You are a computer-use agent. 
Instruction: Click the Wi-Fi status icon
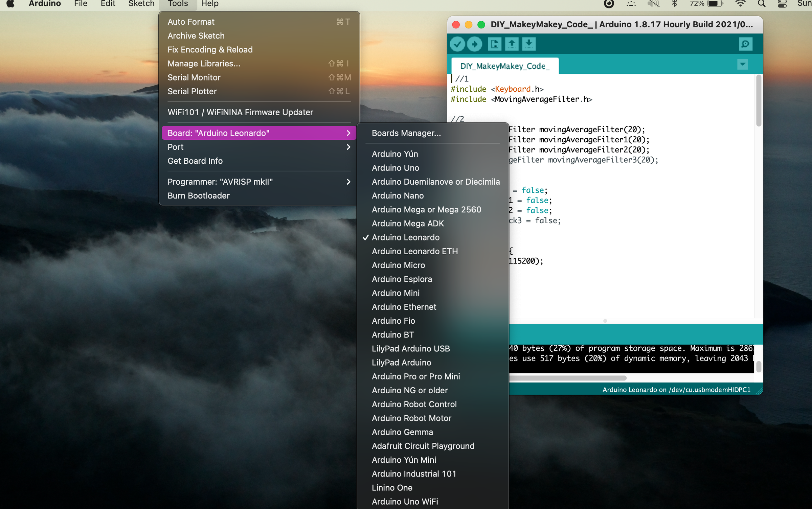click(x=740, y=4)
